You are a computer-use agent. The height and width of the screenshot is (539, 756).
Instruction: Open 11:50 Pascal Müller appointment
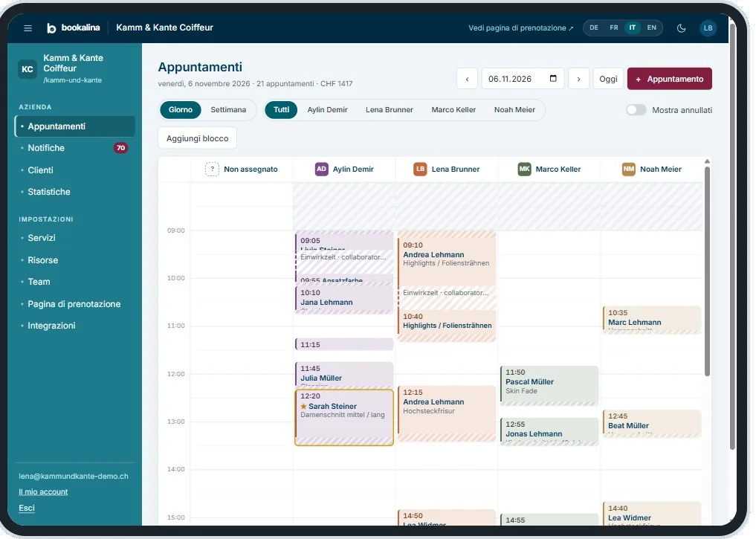[549, 386]
